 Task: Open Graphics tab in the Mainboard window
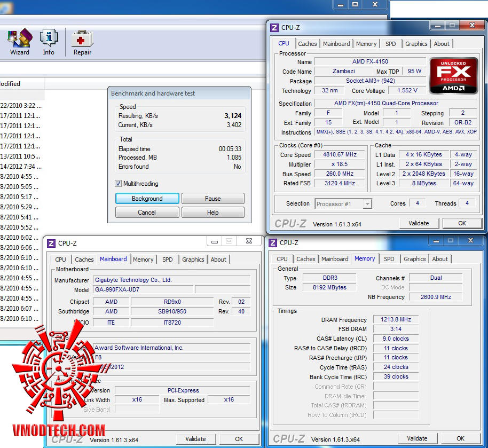pyautogui.click(x=193, y=260)
